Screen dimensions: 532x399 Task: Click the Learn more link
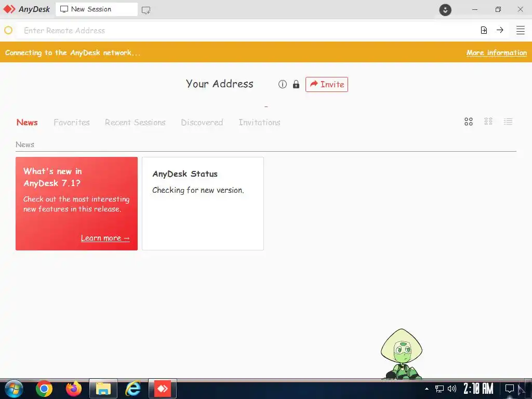tap(105, 238)
